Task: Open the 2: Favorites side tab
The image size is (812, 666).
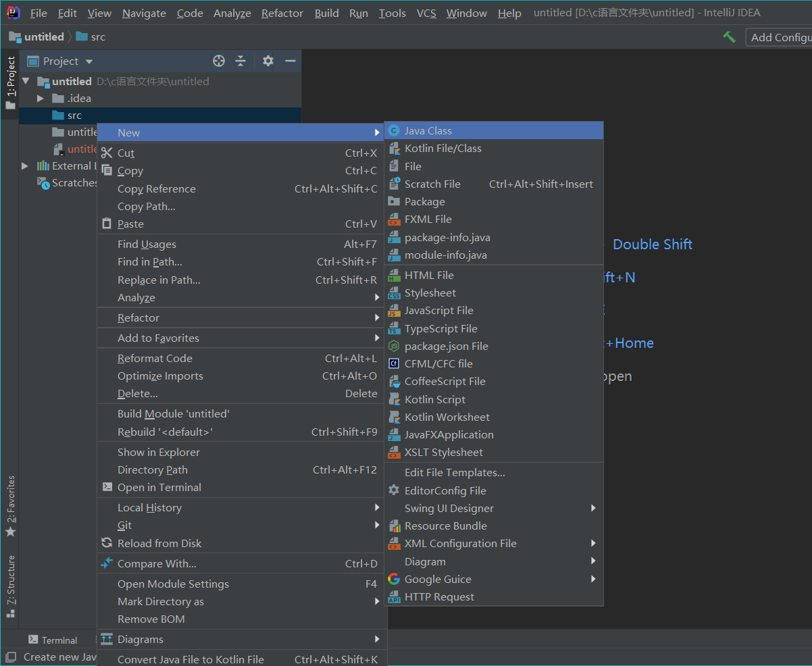Action: coord(10,505)
